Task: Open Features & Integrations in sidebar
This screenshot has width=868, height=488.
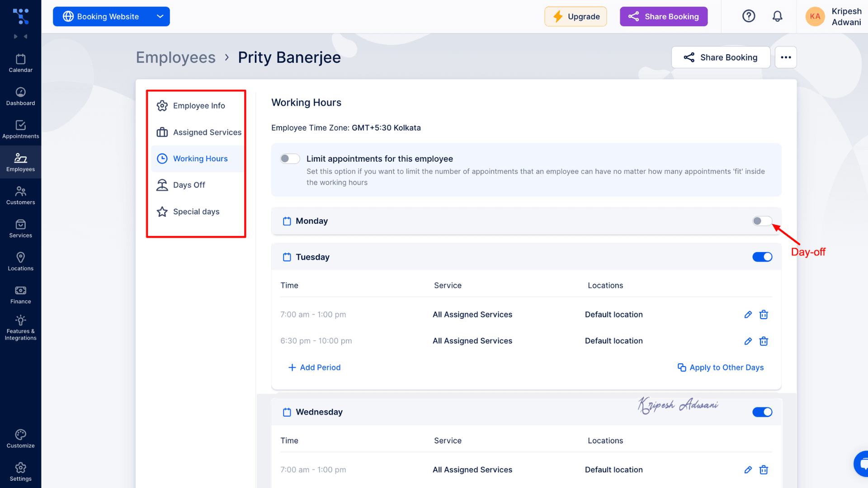Action: click(20, 328)
